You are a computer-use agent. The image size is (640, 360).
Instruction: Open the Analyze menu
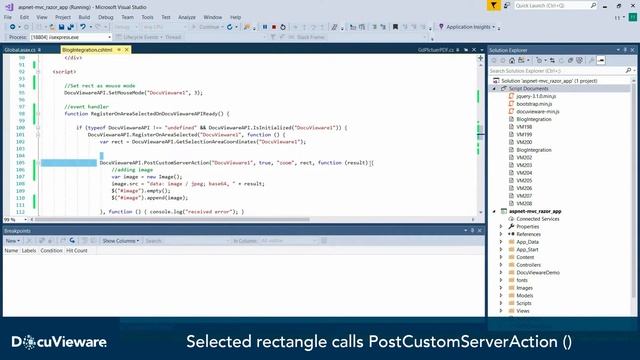coord(187,17)
